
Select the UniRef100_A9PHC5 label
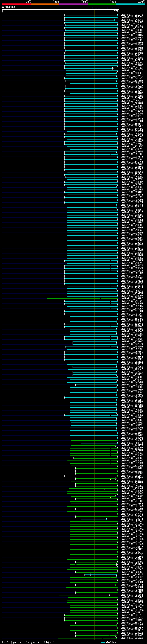132,370
